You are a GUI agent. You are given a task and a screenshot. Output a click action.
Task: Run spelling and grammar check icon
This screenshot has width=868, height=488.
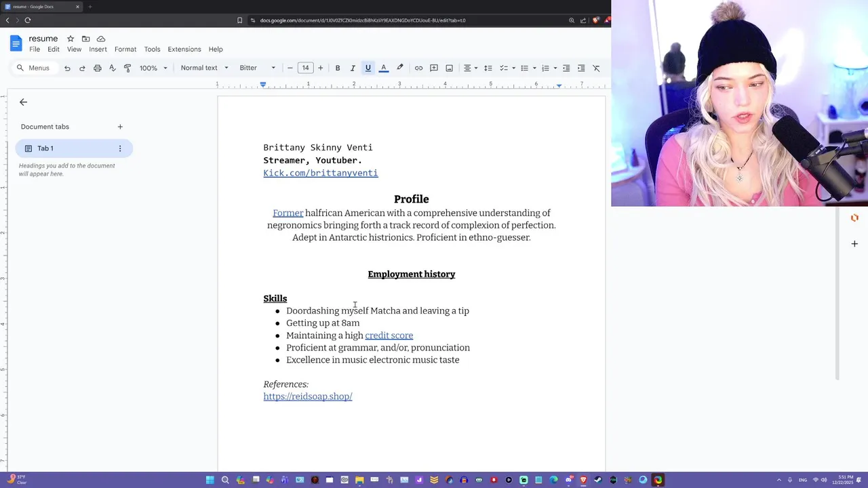[x=113, y=68]
